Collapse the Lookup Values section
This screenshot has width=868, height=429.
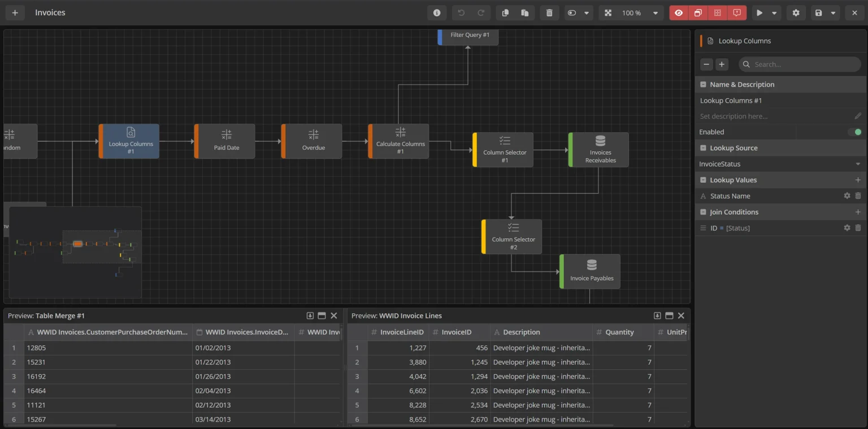click(703, 180)
